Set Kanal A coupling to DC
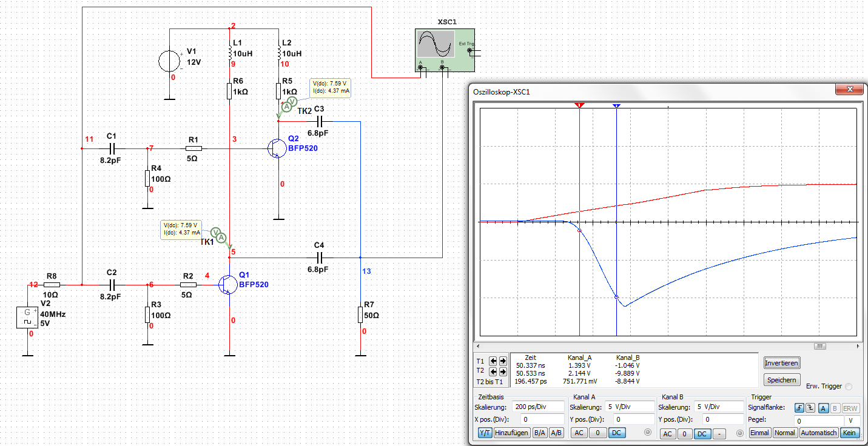 point(616,433)
